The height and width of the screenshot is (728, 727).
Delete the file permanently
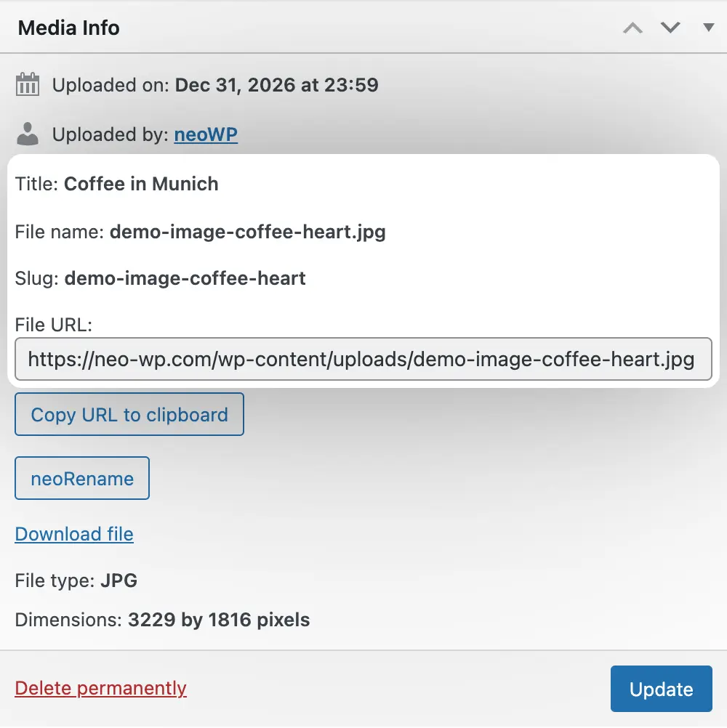point(100,688)
